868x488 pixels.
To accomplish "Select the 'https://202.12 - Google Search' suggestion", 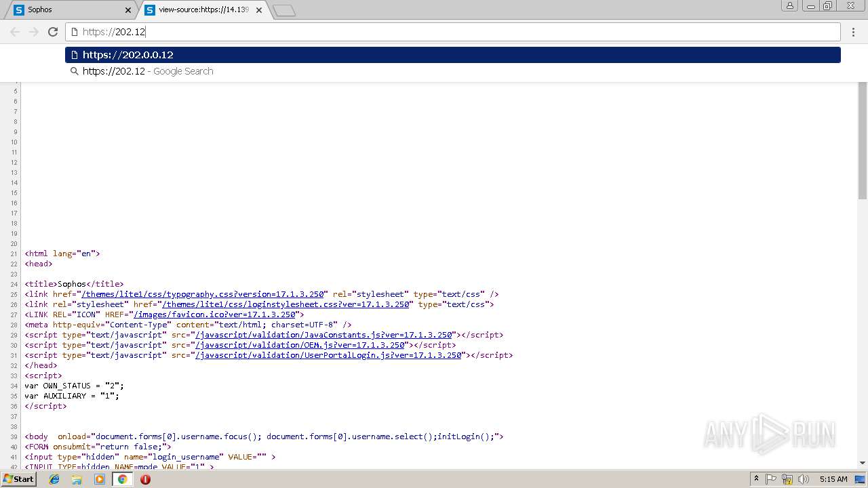I will coord(453,71).
